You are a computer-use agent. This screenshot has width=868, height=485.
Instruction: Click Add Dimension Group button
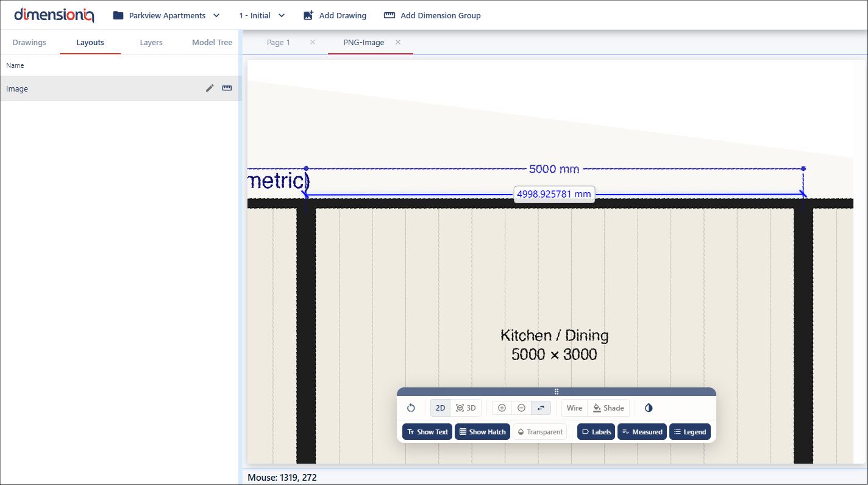point(432,15)
